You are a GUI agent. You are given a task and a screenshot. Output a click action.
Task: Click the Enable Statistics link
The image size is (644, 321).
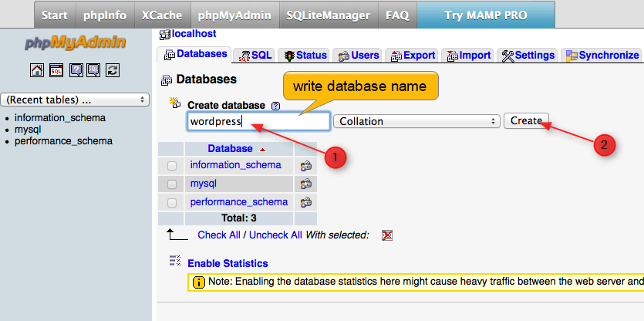click(228, 263)
